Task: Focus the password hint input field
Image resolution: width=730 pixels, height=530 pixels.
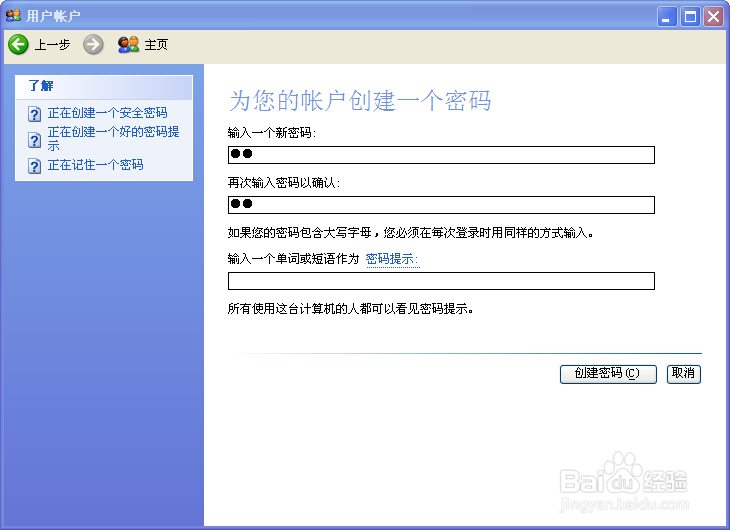Action: click(x=441, y=281)
